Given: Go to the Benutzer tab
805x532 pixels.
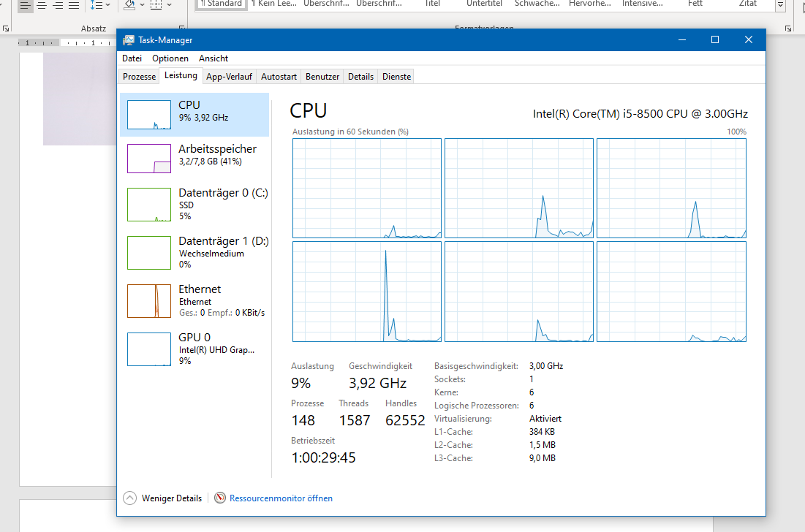Looking at the screenshot, I should coord(322,77).
